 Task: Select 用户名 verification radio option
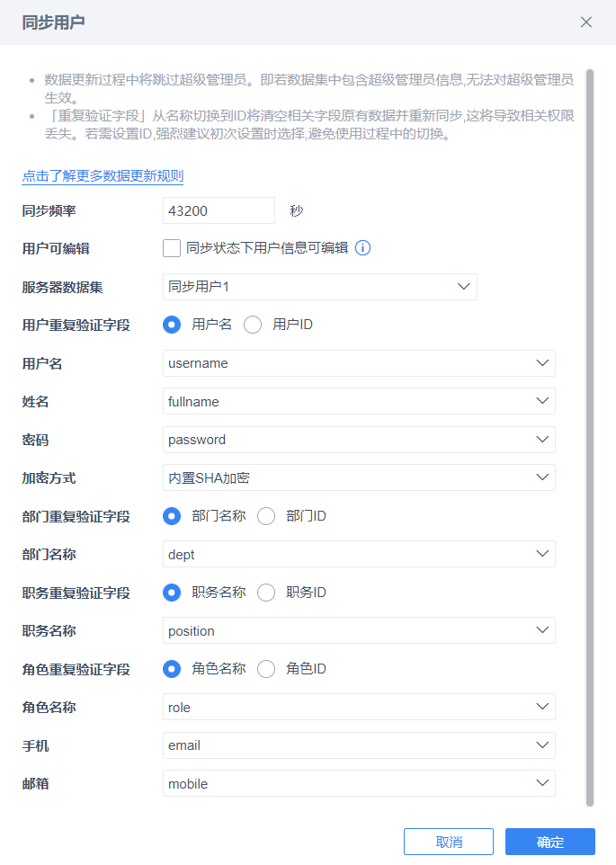(x=172, y=325)
